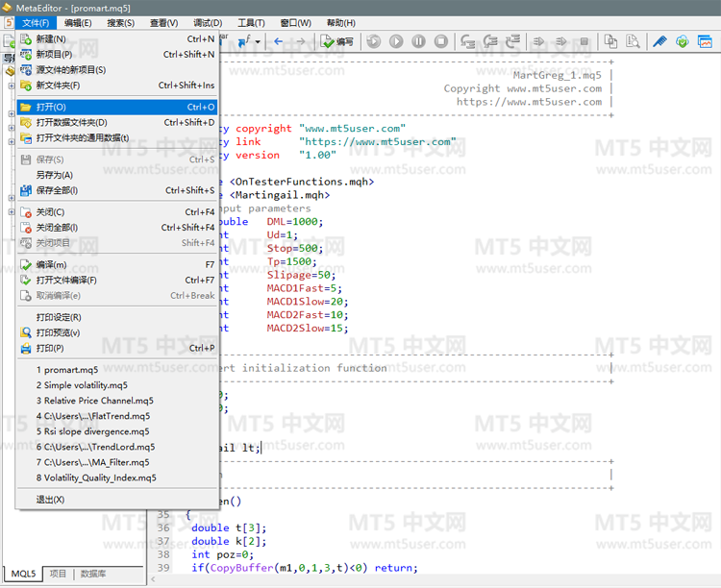
Task: Choose 新建(N) from the File menu
Action: coord(117,39)
